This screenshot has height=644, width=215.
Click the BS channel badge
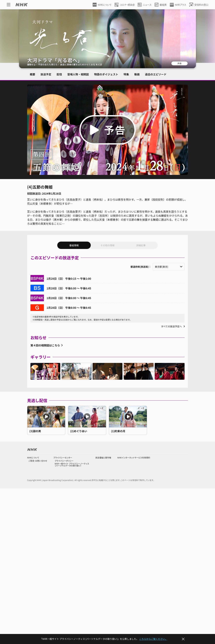tap(37, 288)
